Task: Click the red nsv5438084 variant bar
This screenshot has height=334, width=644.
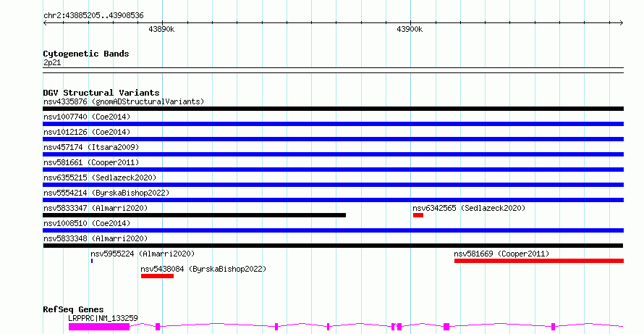Action: [157, 276]
